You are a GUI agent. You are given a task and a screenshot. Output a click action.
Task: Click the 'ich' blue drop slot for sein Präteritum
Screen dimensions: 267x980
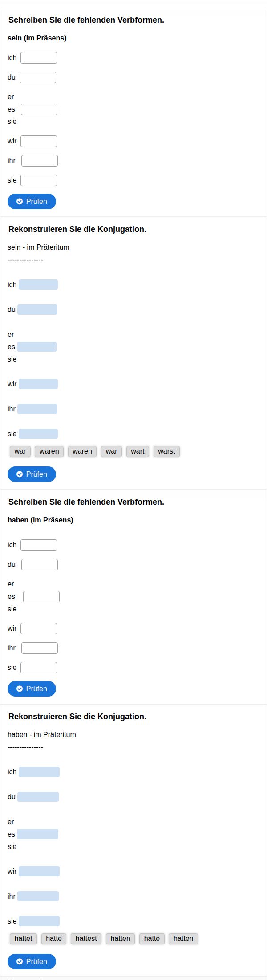coord(38,284)
